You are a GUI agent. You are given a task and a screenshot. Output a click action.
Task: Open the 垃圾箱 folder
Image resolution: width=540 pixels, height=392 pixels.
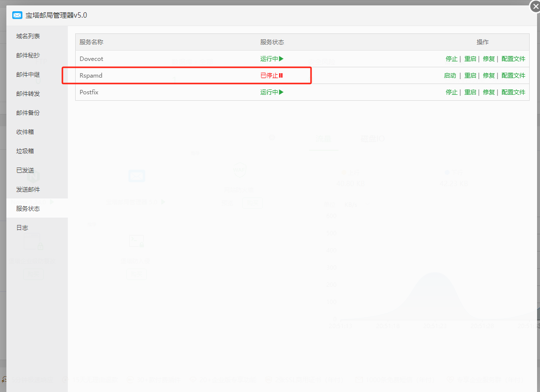pyautogui.click(x=25, y=151)
